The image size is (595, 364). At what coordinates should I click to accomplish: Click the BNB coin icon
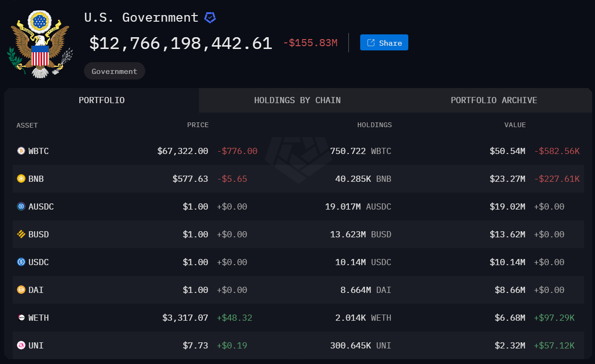coord(21,179)
